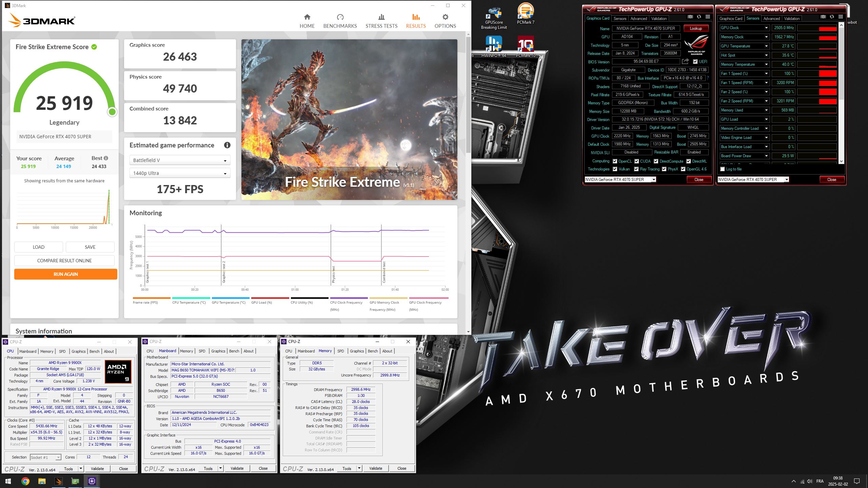
Task: Open File Explorer from the taskbar
Action: click(x=42, y=481)
